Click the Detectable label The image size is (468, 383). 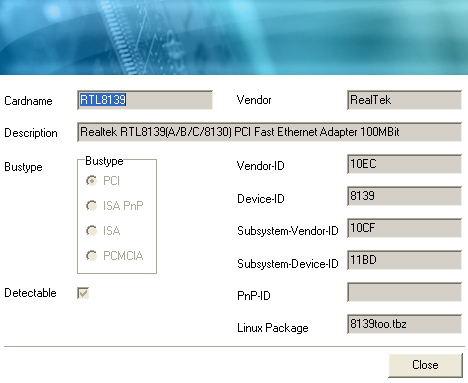[x=30, y=293]
